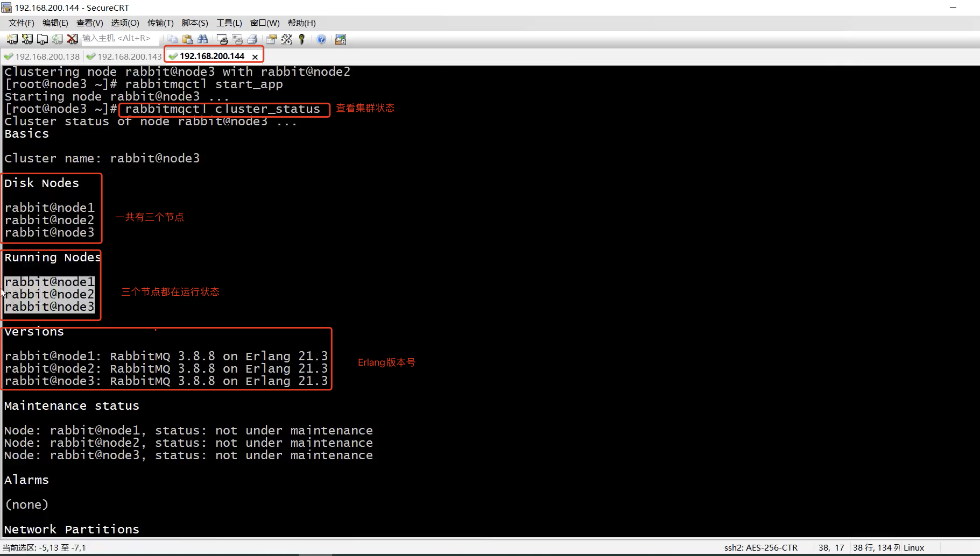Click the 'Alarms' heading
This screenshot has height=556, width=980.
pyautogui.click(x=26, y=480)
